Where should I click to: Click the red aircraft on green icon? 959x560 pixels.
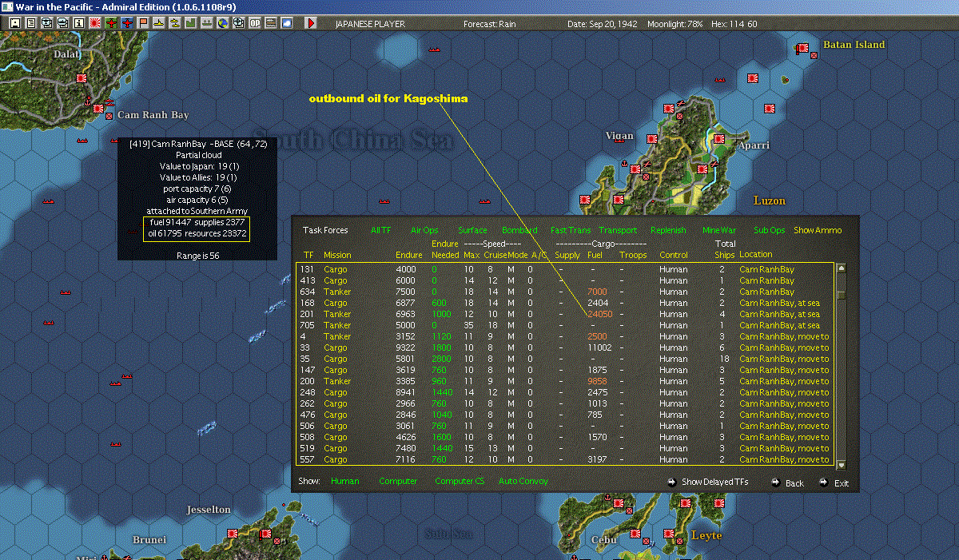point(111,23)
